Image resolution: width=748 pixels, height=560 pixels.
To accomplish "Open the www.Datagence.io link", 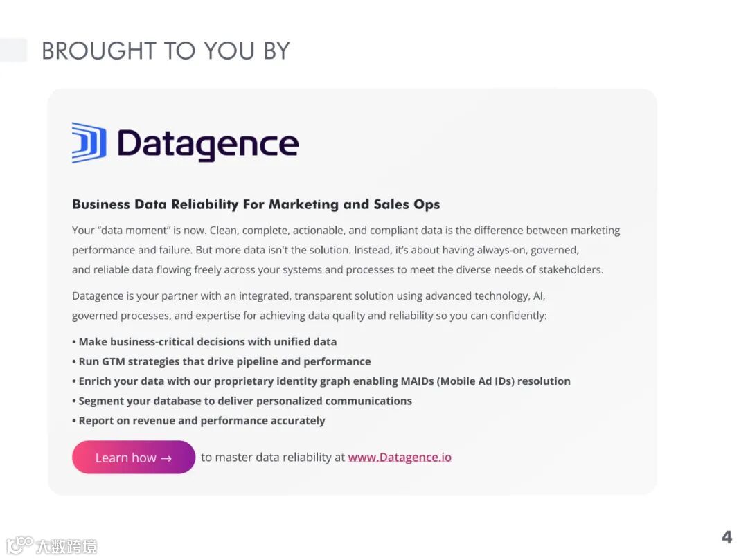I will 400,458.
